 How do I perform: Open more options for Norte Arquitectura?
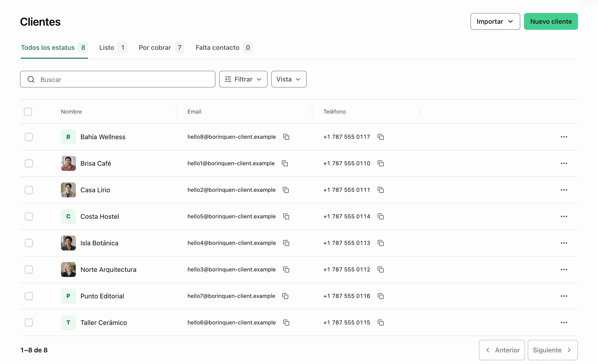coord(564,270)
